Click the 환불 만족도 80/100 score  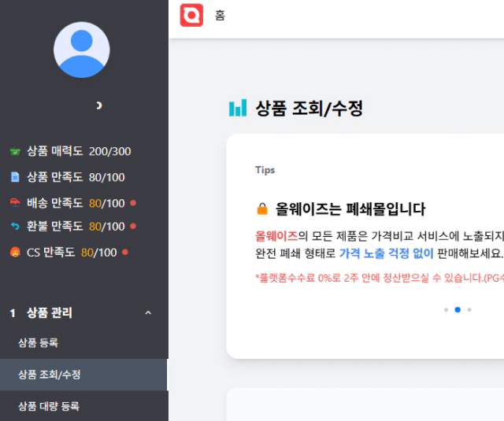click(107, 227)
